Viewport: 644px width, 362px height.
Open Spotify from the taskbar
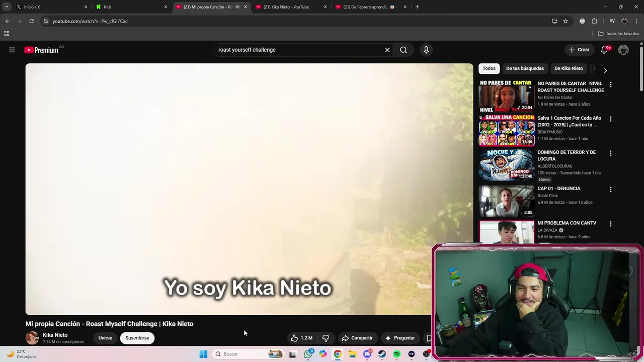(x=397, y=354)
